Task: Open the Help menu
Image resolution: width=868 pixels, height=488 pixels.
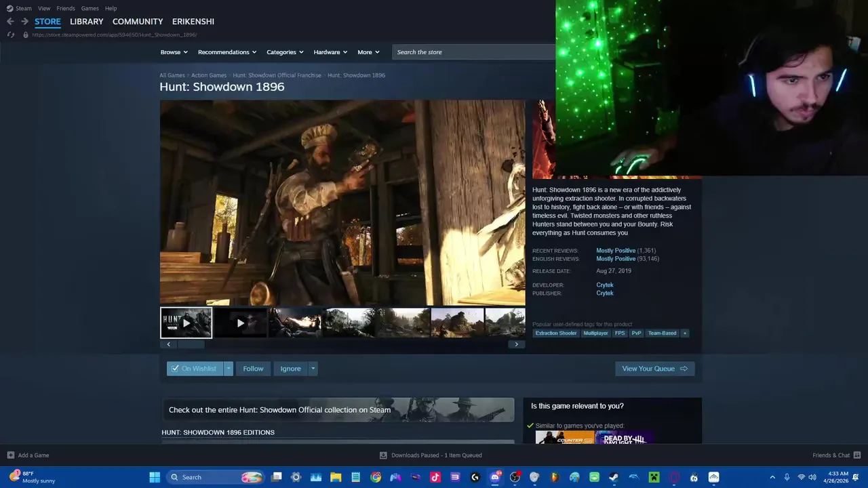Action: click(x=111, y=8)
